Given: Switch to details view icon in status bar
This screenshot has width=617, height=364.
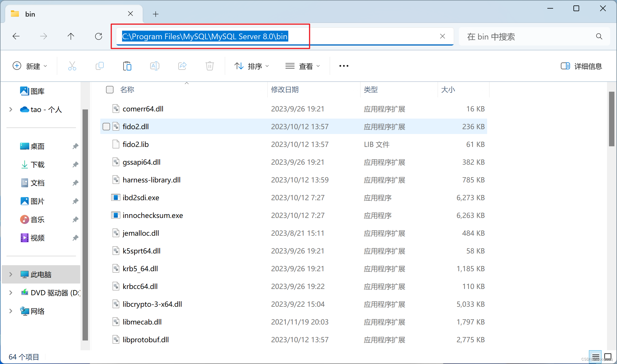Looking at the screenshot, I should (x=596, y=357).
